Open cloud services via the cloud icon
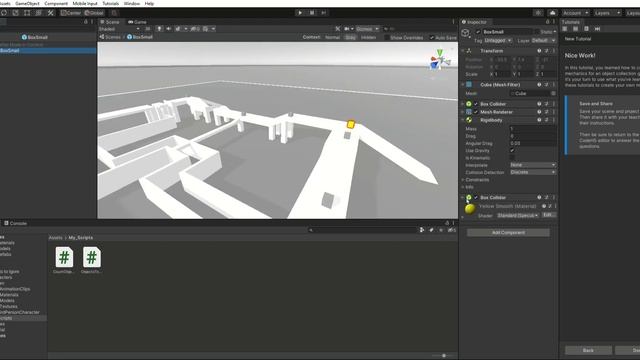This screenshot has width=640, height=360. pyautogui.click(x=553, y=13)
